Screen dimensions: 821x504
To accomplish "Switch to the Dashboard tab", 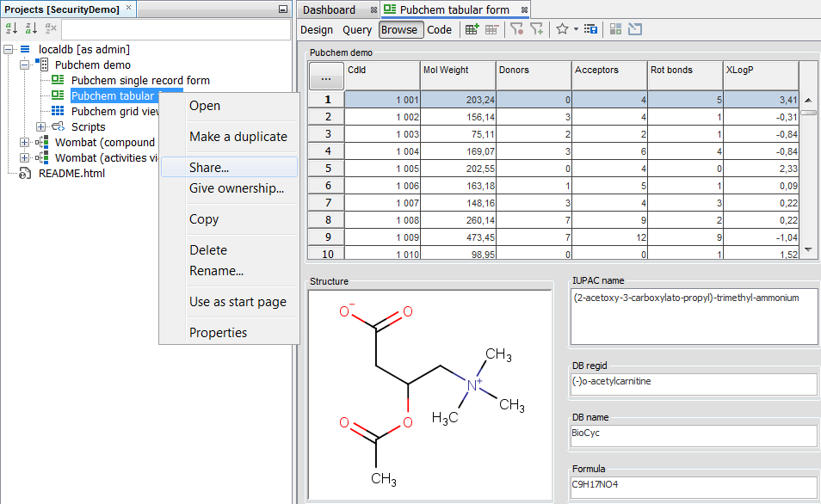I will coord(329,9).
